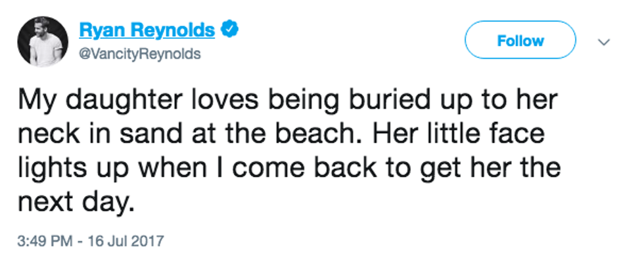Viewport: 644px width, 264px height.
Task: Click the @VancityReynolds handle
Action: pos(139,53)
